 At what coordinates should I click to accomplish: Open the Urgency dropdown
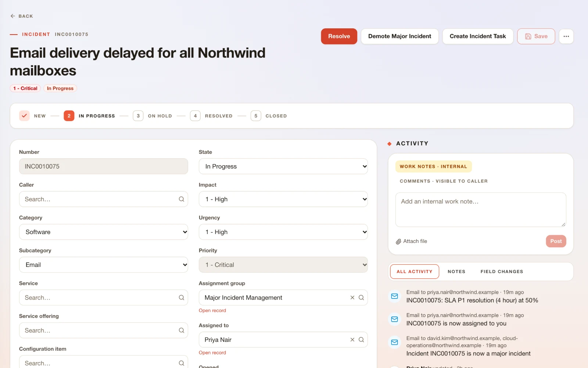[x=283, y=232]
